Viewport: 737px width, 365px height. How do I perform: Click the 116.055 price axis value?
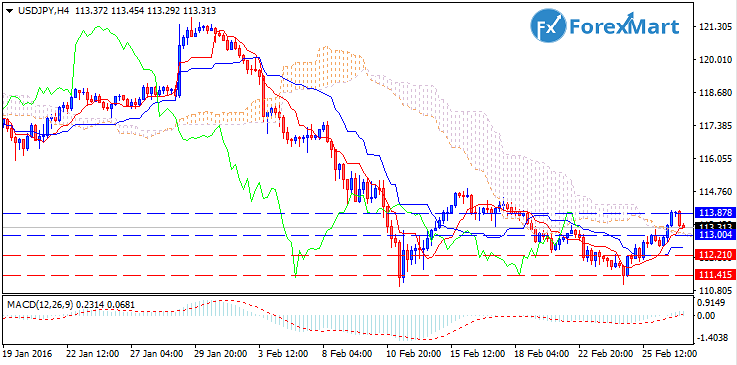pos(714,159)
